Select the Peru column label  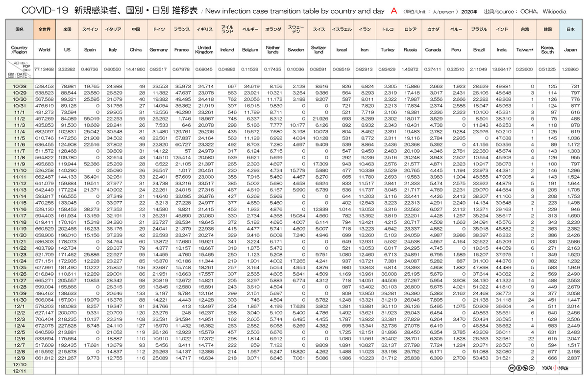pos(456,49)
